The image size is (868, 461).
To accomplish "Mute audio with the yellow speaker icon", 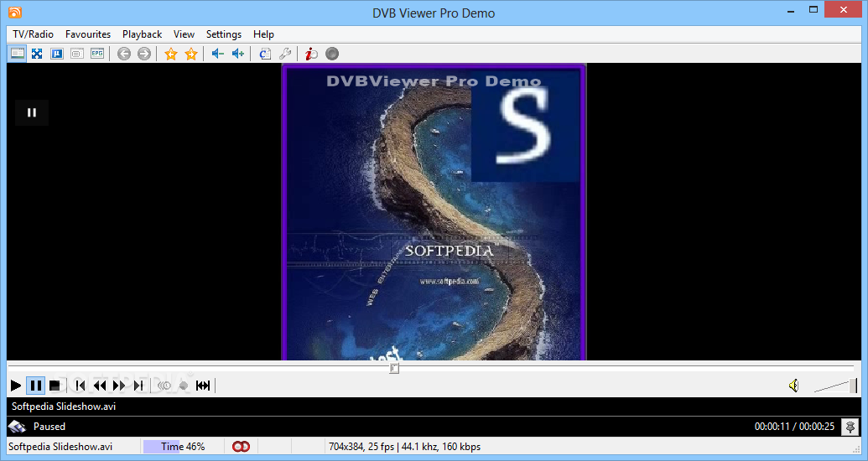I will coord(794,386).
